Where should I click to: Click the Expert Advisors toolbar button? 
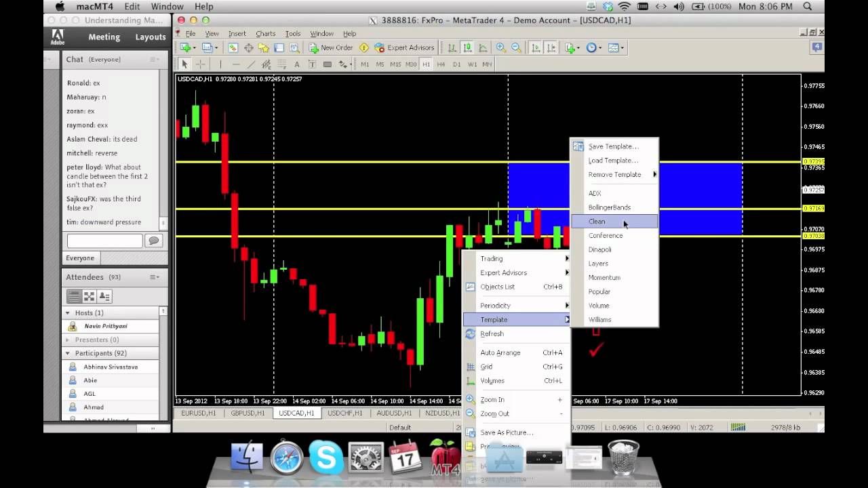(x=405, y=47)
